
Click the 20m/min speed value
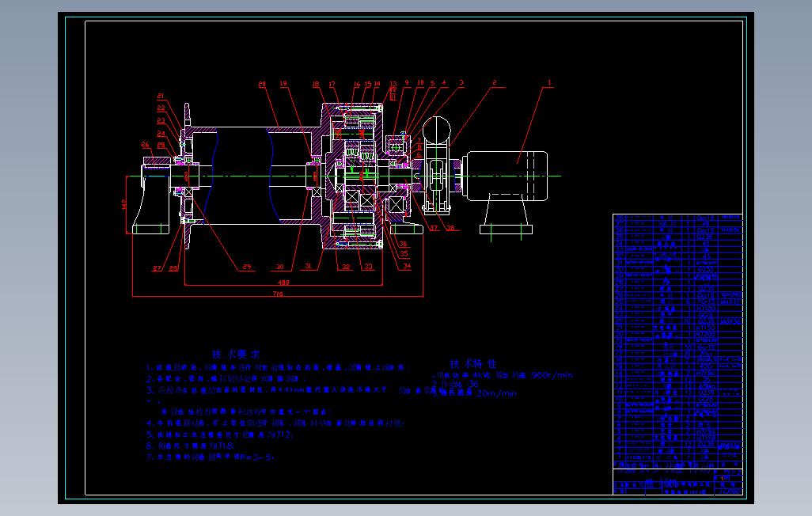pos(496,393)
